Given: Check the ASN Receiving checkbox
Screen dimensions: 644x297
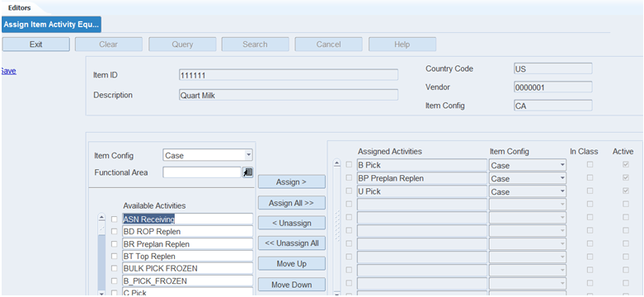Looking at the screenshot, I should pos(114,219).
